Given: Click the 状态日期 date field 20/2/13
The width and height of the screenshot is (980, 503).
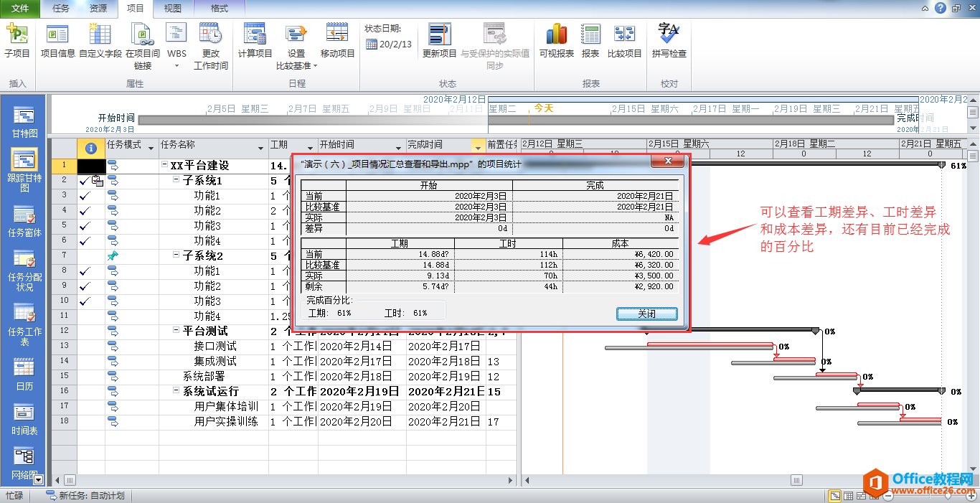Looking at the screenshot, I should pos(389,44).
